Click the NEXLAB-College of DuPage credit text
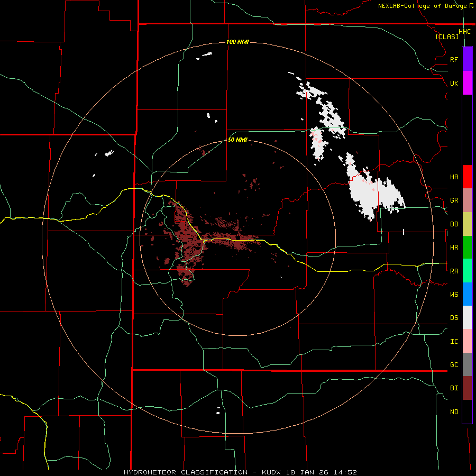Viewport: 476px width, 476px height. (x=422, y=6)
